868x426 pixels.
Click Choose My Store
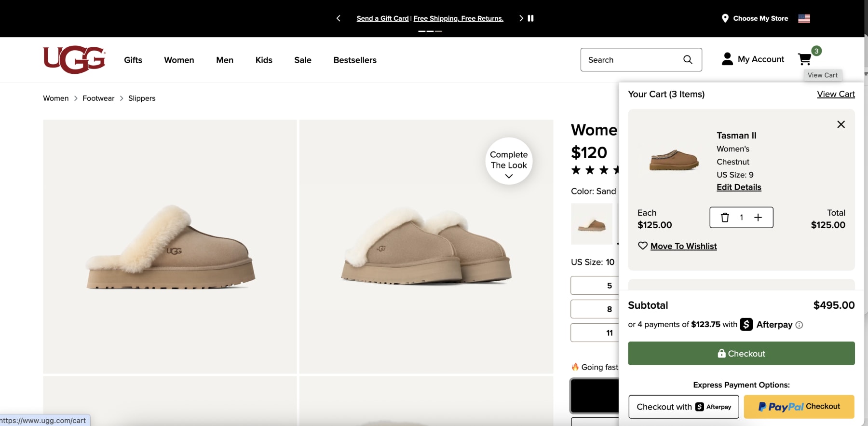(760, 18)
